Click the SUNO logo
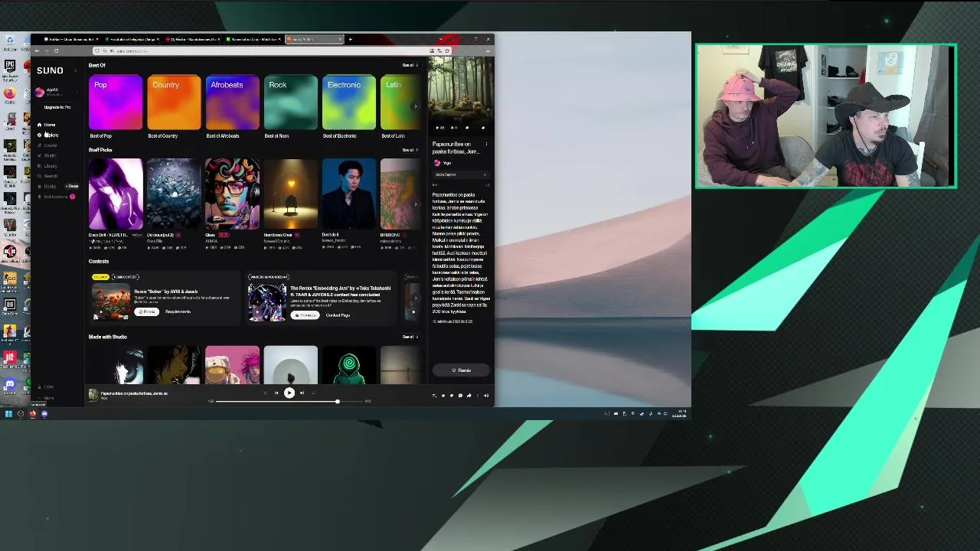This screenshot has height=551, width=980. [x=50, y=70]
